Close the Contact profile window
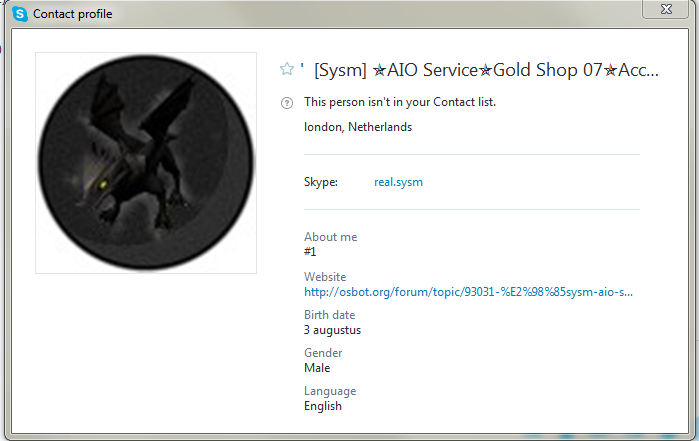699x441 pixels. pos(666,9)
